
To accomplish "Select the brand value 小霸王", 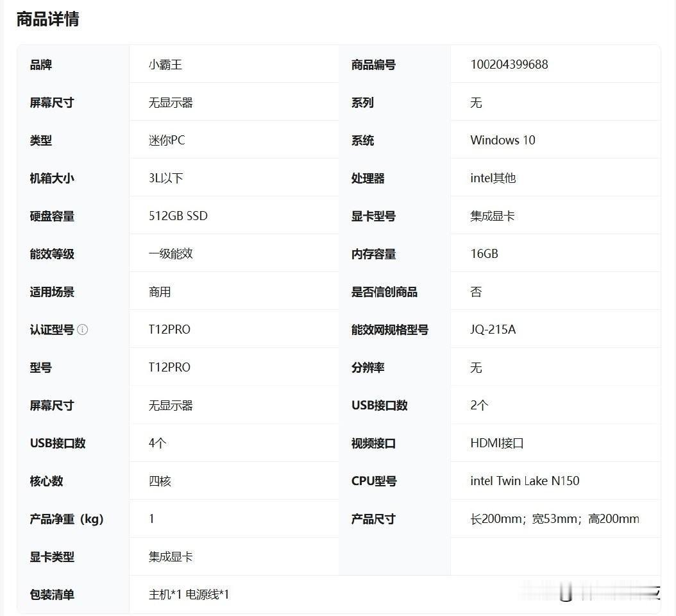I will 165,65.
